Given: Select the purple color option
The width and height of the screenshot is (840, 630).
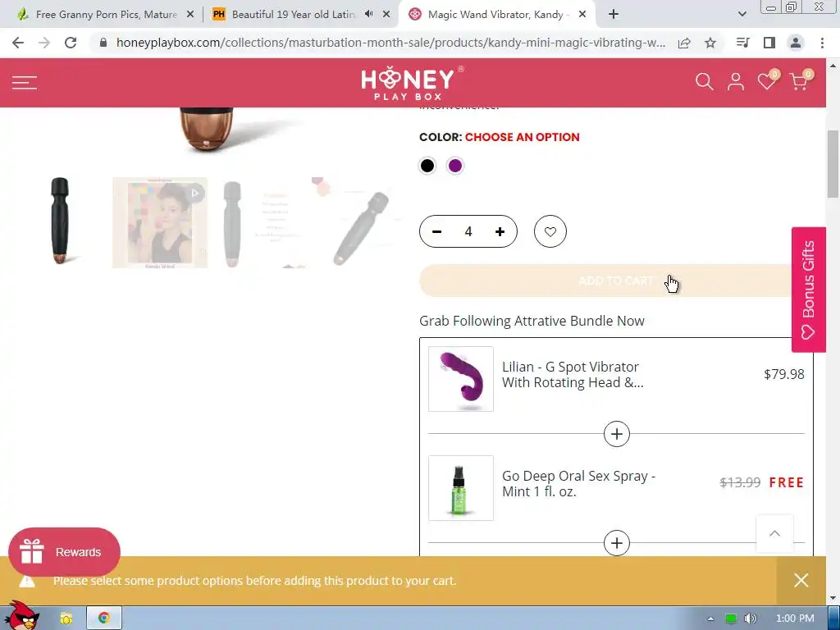Looking at the screenshot, I should click(455, 166).
